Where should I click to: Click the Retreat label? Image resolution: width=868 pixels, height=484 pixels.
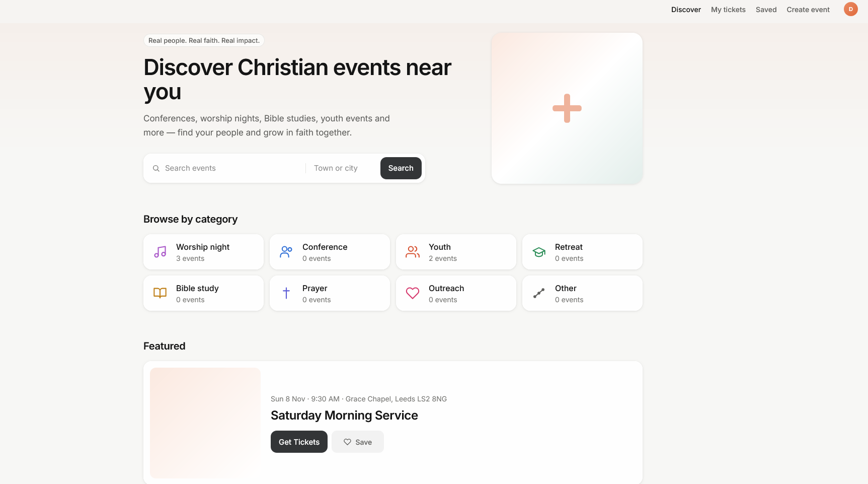tap(569, 247)
